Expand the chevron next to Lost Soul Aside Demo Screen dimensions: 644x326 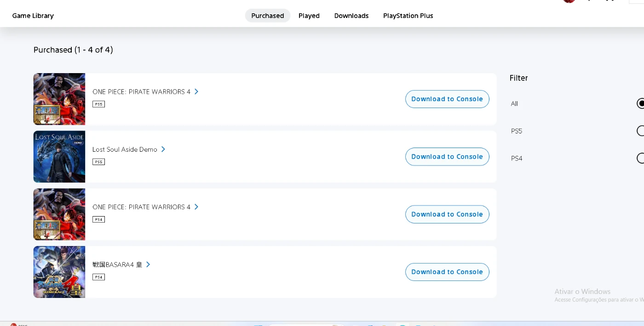point(163,149)
